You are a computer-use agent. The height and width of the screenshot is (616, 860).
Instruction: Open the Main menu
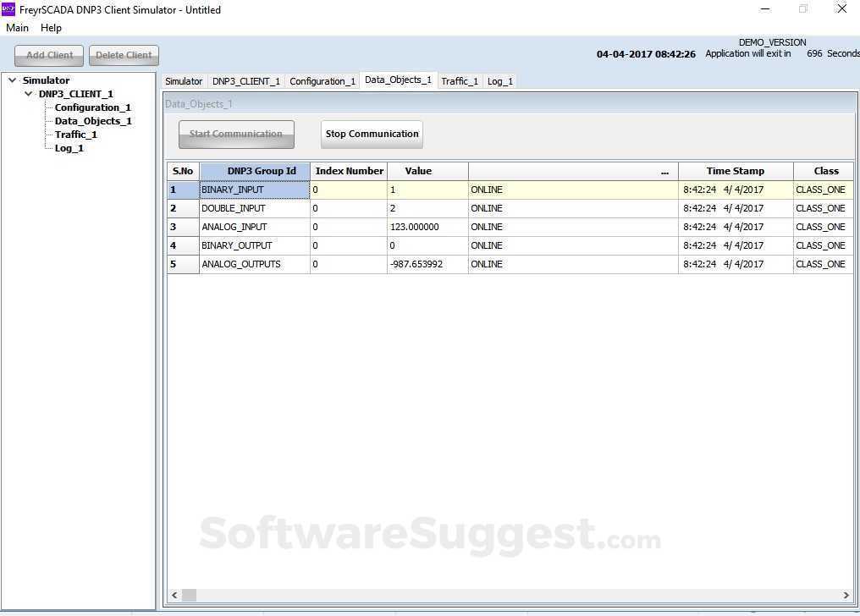(x=17, y=27)
